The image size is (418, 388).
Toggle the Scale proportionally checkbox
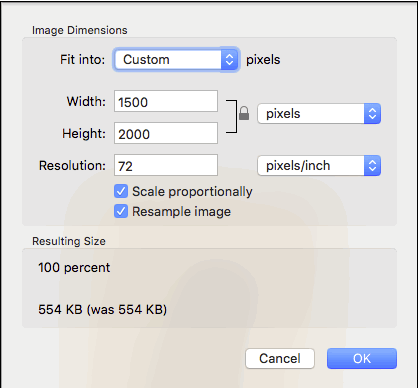pyautogui.click(x=121, y=192)
